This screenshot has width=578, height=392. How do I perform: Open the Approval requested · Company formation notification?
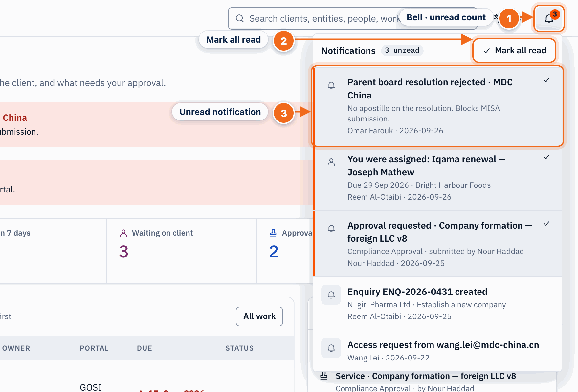(438, 244)
